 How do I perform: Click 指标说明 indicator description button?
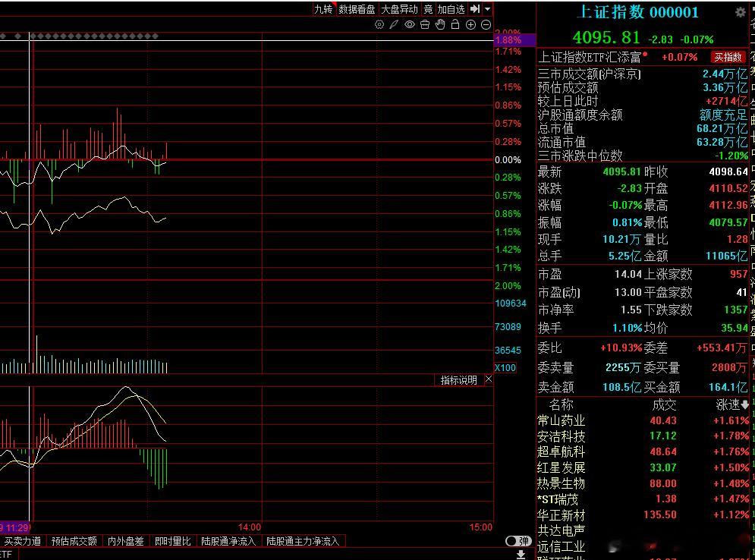coord(458,380)
